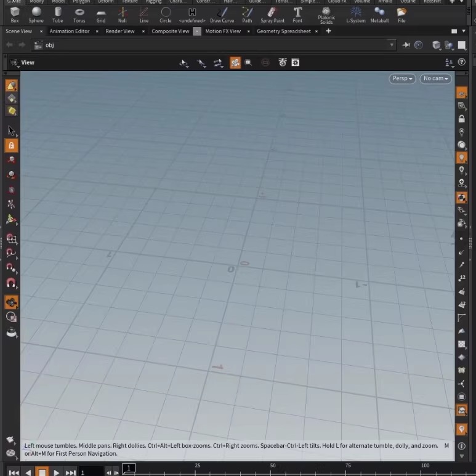Jump to last frame in playbar
The image size is (476, 476).
tap(70, 472)
